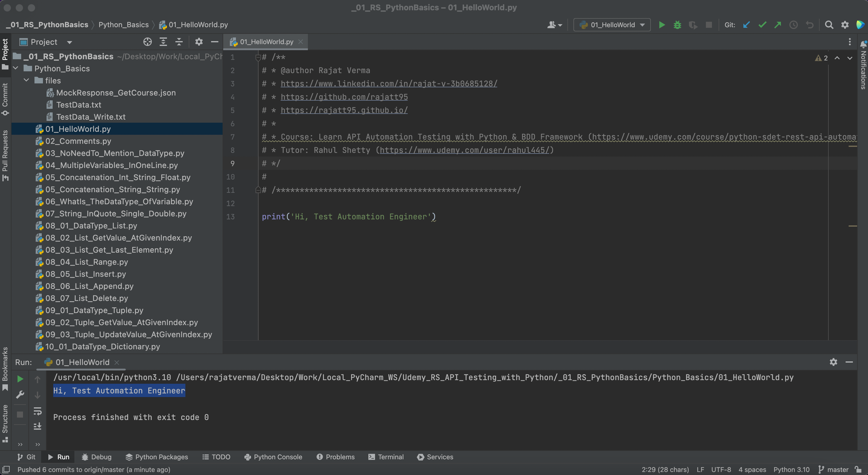The height and width of the screenshot is (475, 868).
Task: Go to previous highlighted error arrow
Action: (x=837, y=58)
